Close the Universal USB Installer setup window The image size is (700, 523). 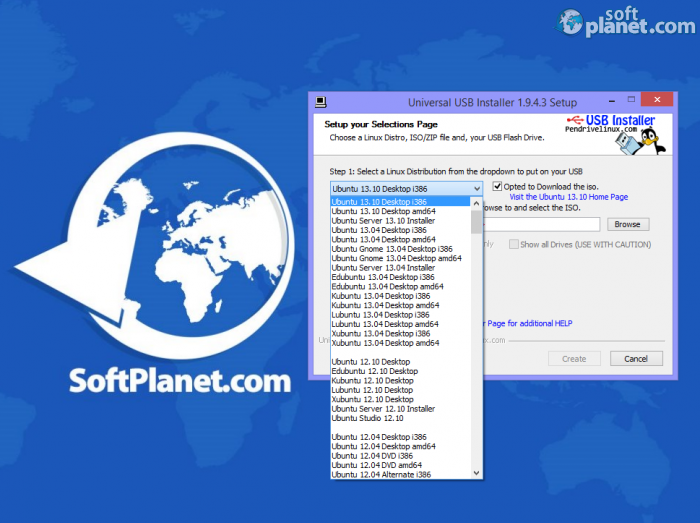tap(657, 100)
